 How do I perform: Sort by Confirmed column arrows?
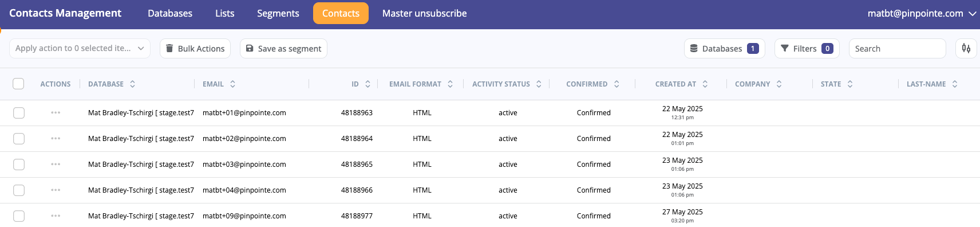click(x=617, y=84)
